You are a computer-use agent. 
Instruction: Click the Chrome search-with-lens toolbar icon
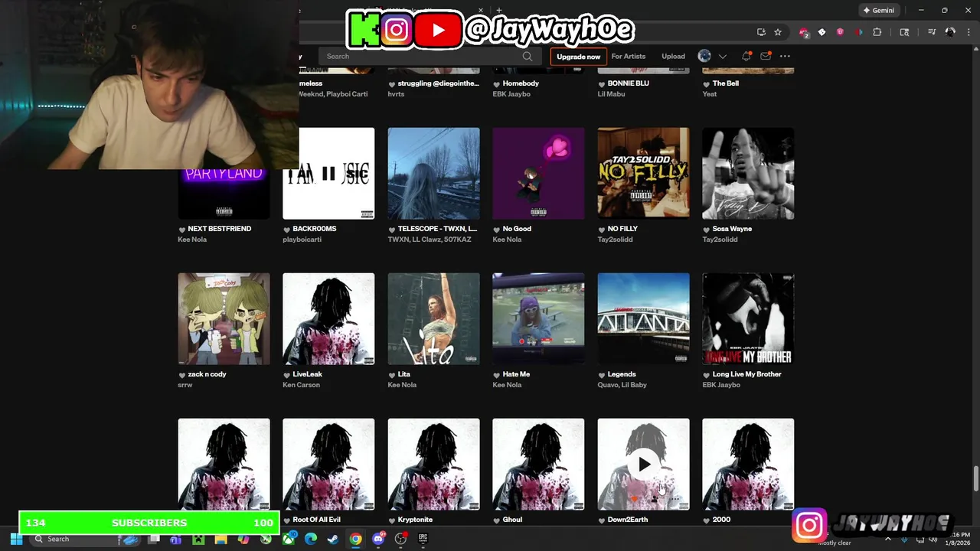(904, 32)
